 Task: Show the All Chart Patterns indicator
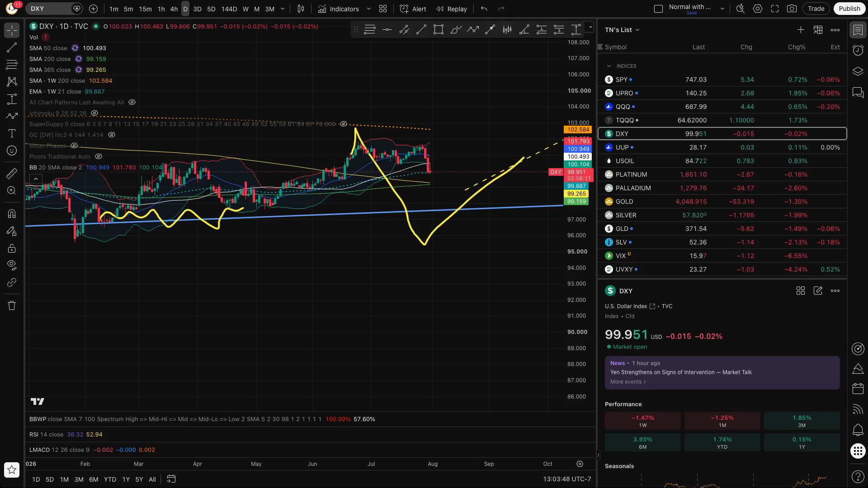132,103
